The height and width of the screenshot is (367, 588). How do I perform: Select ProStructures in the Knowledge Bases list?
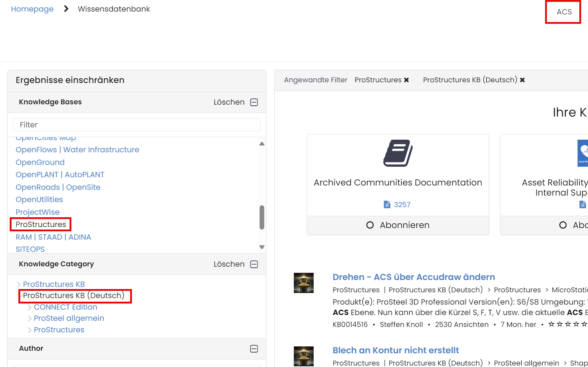tap(40, 224)
